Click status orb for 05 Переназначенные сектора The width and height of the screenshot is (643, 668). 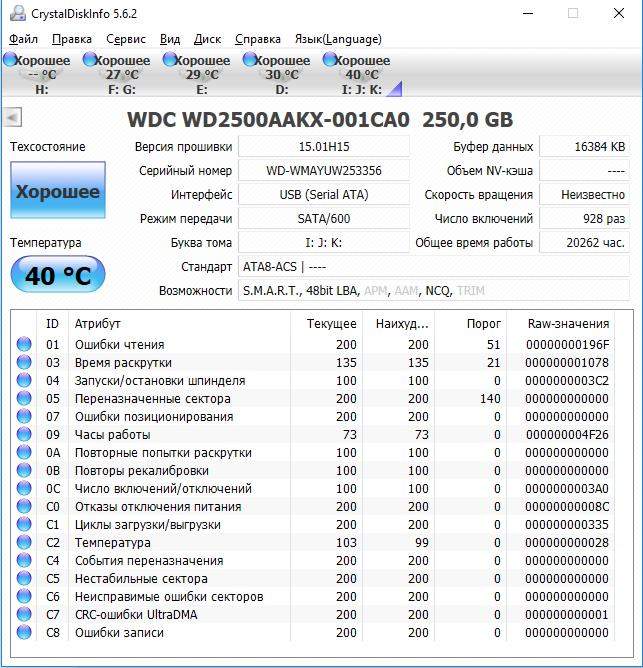tap(24, 398)
